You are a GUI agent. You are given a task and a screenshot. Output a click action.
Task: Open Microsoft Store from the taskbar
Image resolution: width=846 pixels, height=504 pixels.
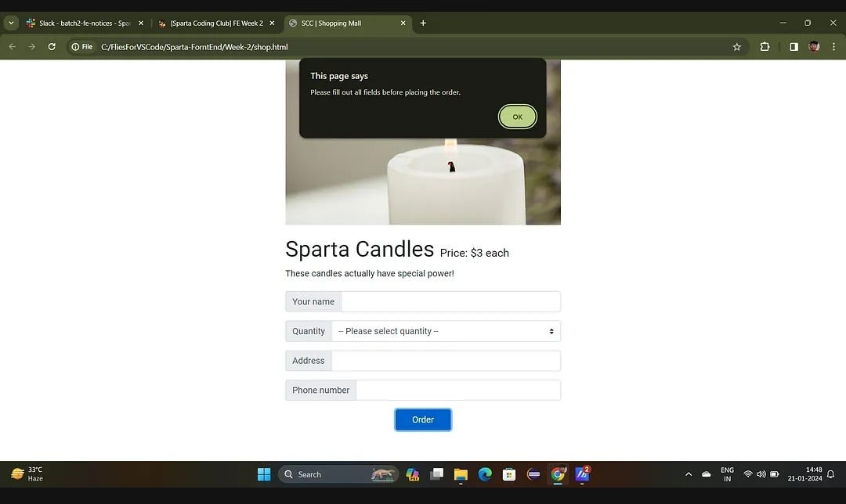point(509,474)
